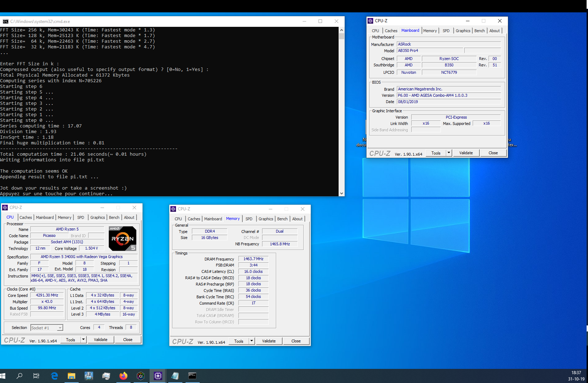
Task: Click Tools button in processor CPU-Z window
Action: (71, 340)
